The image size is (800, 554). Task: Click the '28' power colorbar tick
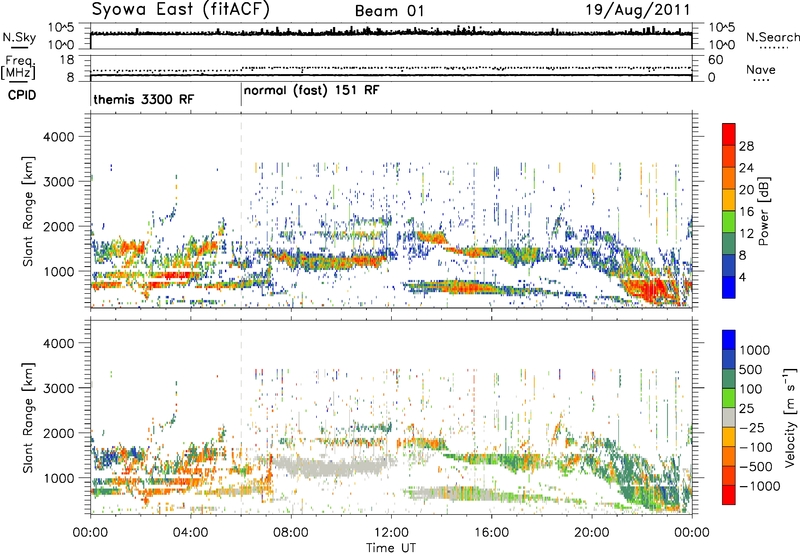point(746,146)
